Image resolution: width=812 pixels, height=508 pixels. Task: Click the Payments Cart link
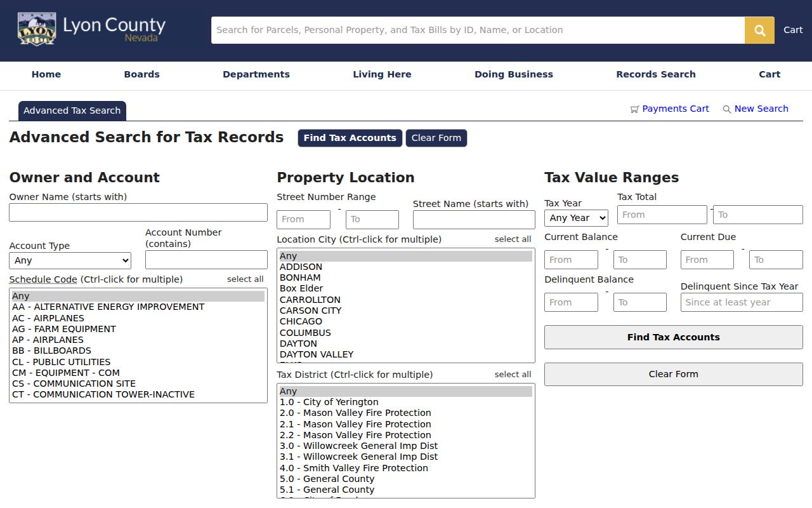click(676, 109)
